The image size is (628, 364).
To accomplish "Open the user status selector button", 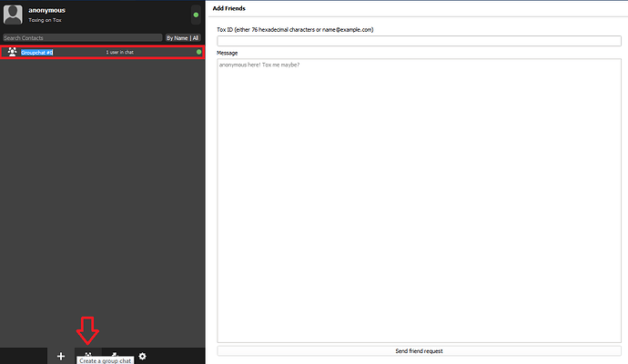I will [196, 15].
